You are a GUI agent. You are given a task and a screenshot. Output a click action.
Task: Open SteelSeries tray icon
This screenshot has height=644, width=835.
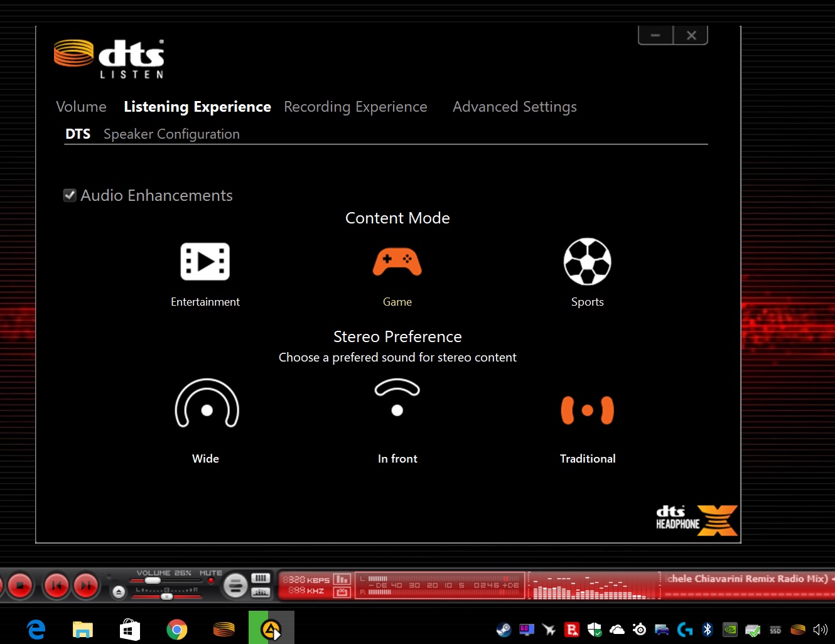[640, 630]
